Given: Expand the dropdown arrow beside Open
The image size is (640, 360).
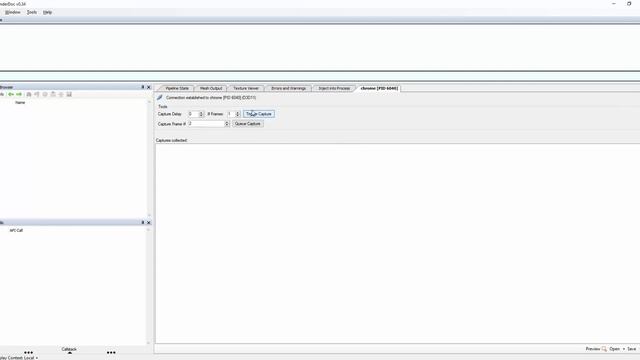Looking at the screenshot, I should [x=624, y=349].
